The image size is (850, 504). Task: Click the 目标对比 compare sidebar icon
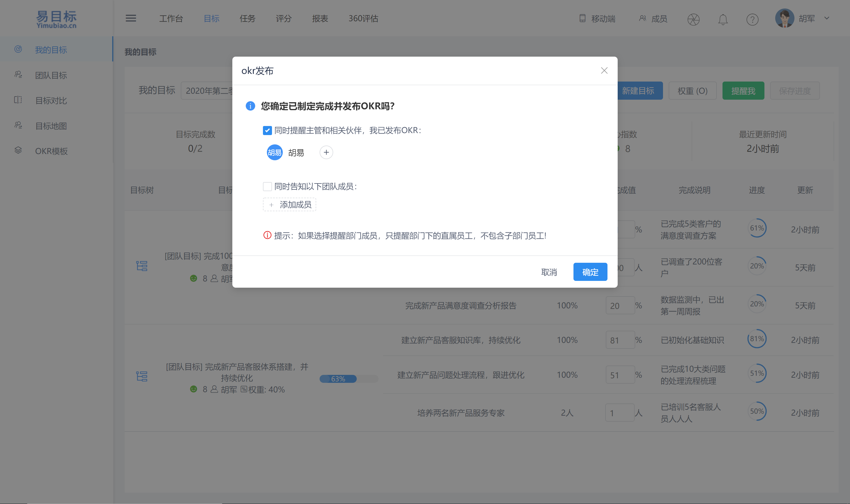click(x=18, y=100)
